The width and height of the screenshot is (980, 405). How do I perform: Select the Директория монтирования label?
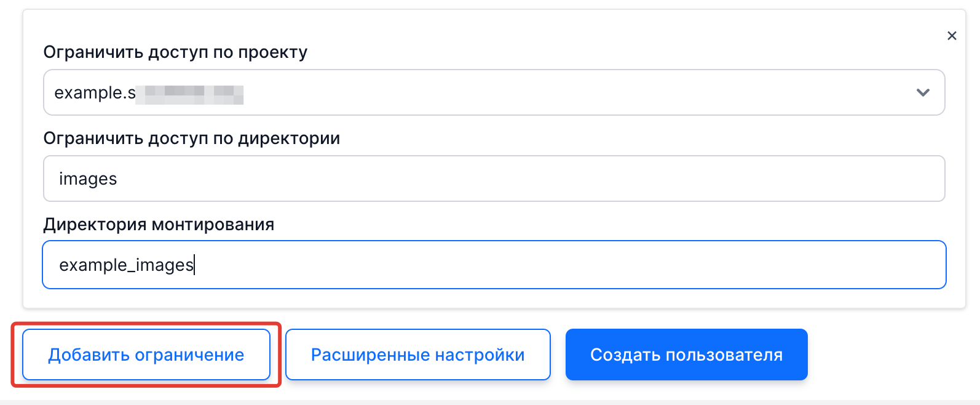pyautogui.click(x=159, y=224)
